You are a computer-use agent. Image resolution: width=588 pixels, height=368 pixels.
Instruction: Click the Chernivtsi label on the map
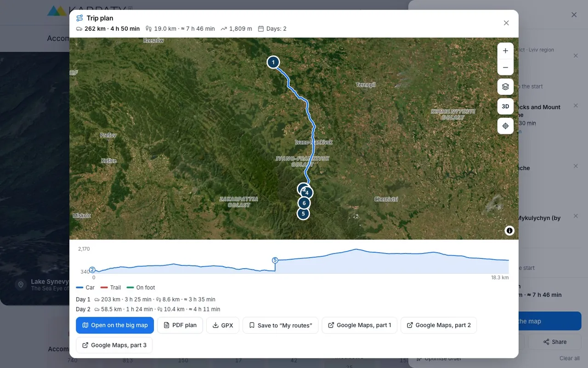point(386,199)
